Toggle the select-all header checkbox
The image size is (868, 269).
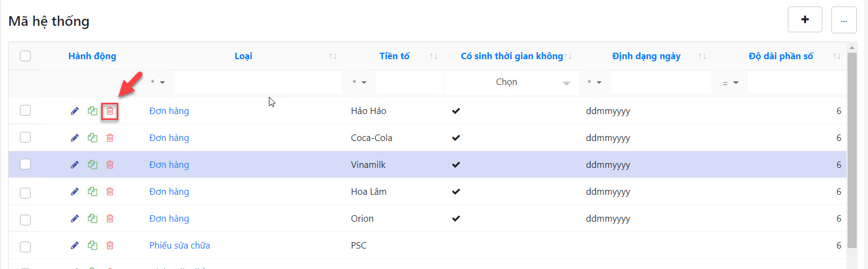point(25,56)
